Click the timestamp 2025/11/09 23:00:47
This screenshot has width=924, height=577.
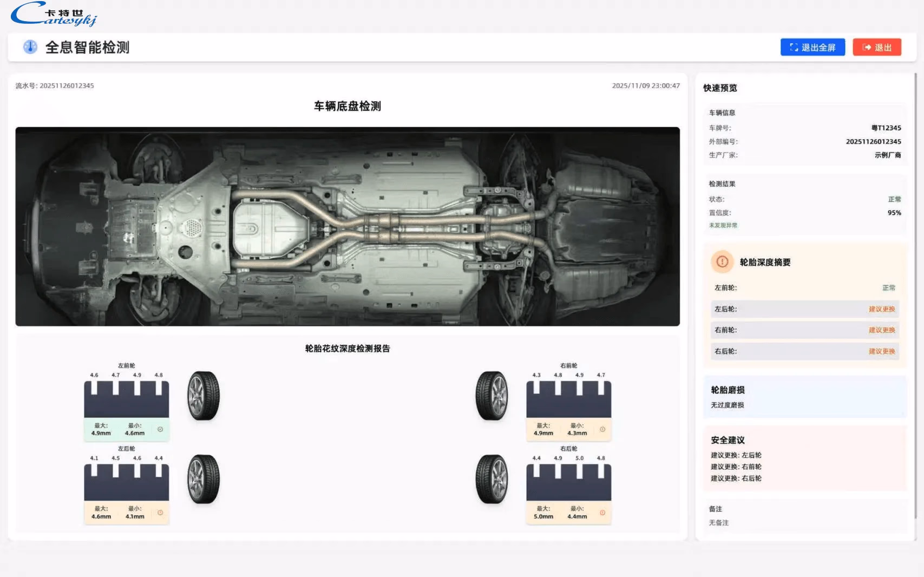click(646, 86)
